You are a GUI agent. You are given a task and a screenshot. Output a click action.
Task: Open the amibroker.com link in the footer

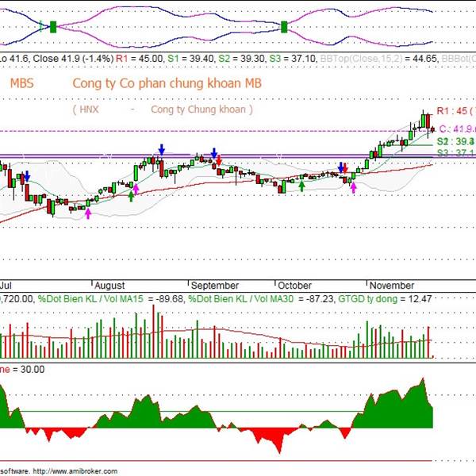(x=75, y=471)
